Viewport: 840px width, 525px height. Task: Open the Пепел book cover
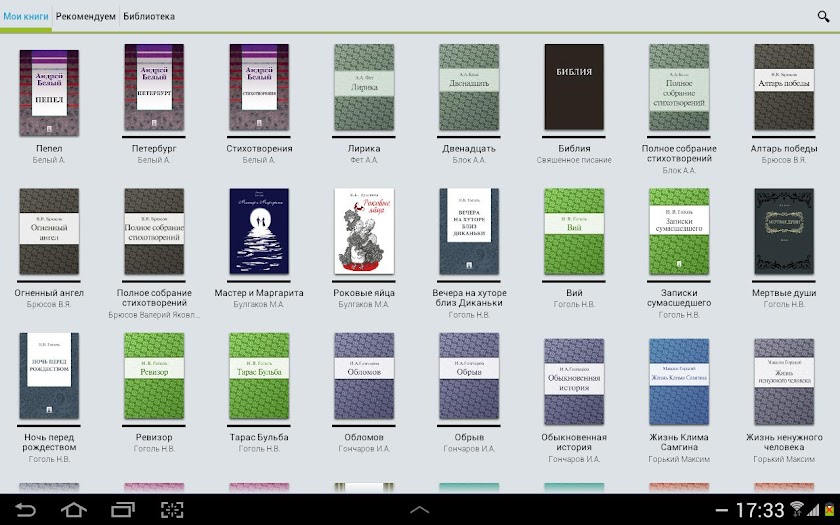49,93
